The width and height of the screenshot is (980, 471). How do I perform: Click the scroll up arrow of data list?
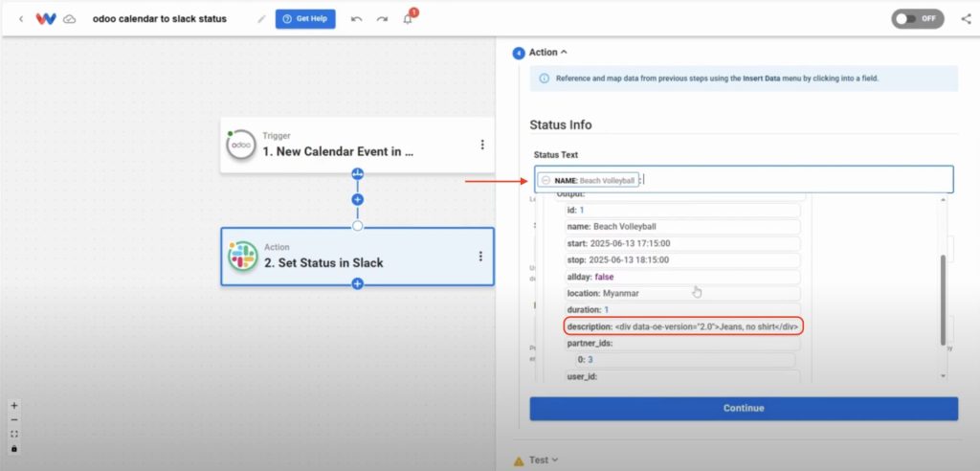coord(943,199)
